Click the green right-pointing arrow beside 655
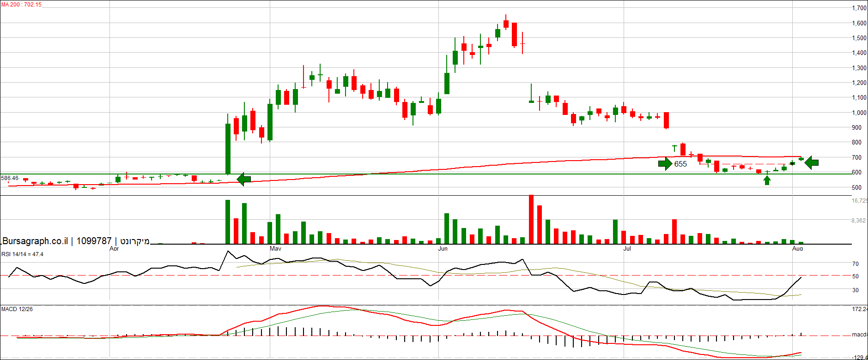 click(665, 163)
